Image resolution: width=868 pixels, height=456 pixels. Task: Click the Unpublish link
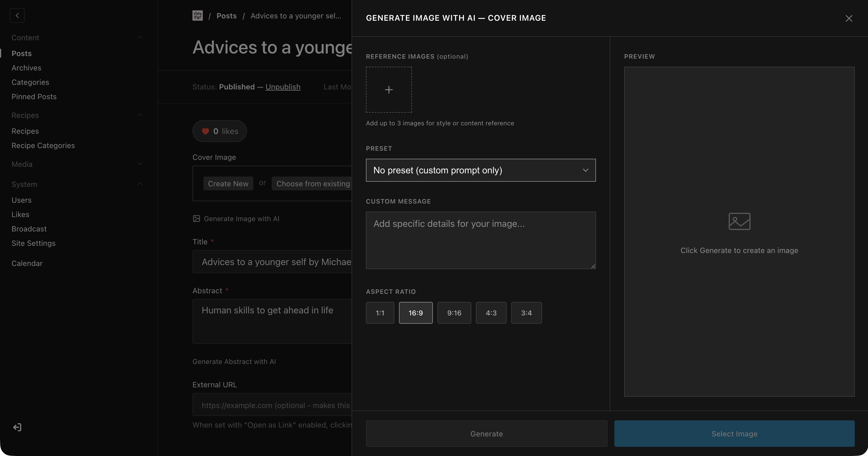tap(283, 87)
